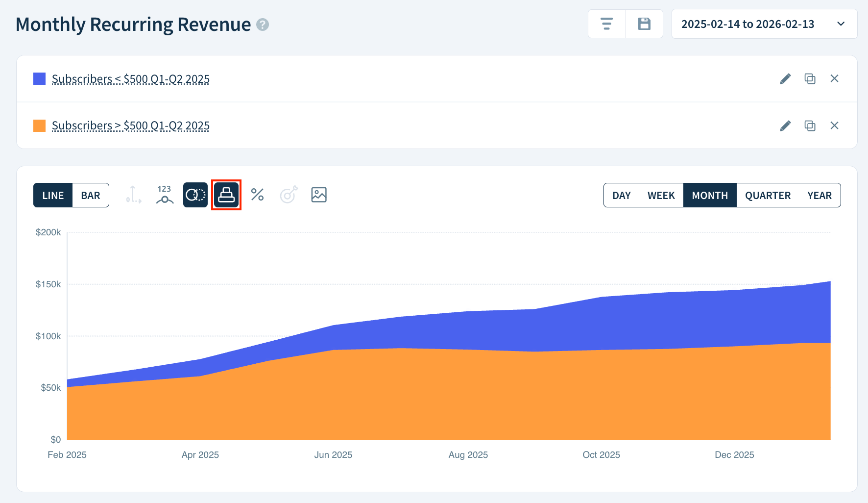Click the filter icon in the top toolbar

tap(606, 24)
